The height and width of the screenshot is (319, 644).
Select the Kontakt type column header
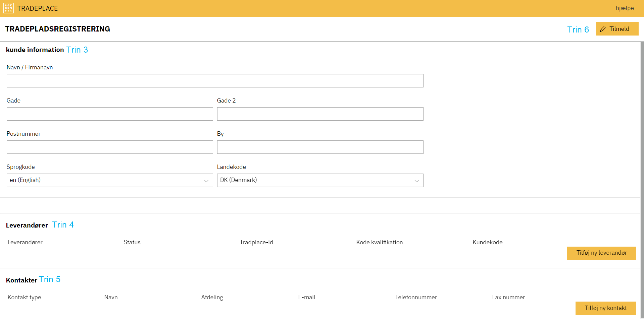[x=24, y=297]
